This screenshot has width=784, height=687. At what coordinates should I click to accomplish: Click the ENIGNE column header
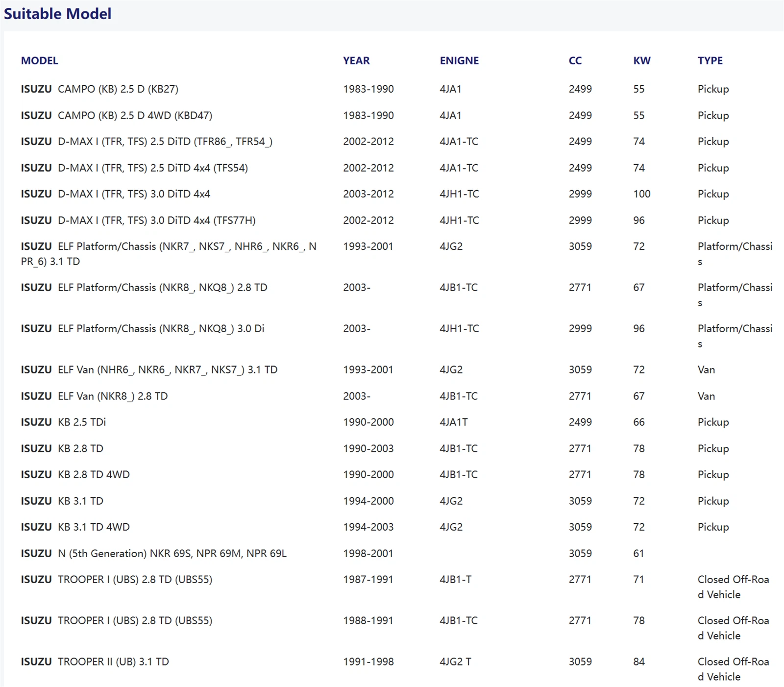[459, 61]
